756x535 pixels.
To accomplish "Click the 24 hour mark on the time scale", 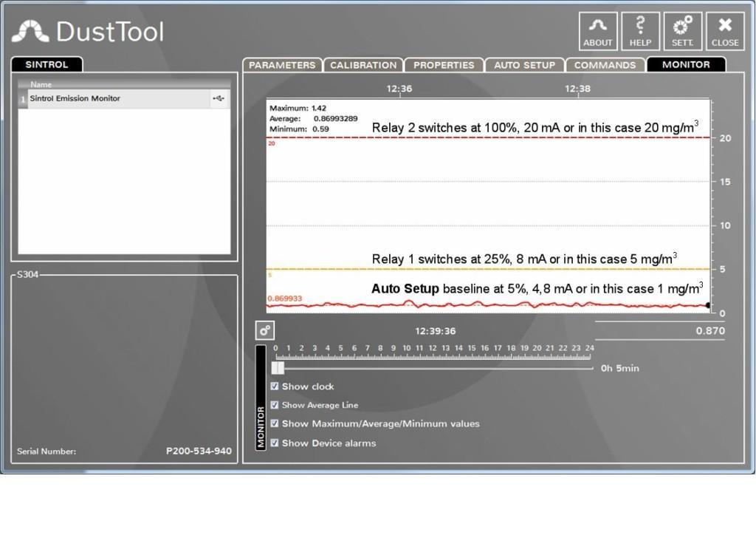I will tap(590, 348).
